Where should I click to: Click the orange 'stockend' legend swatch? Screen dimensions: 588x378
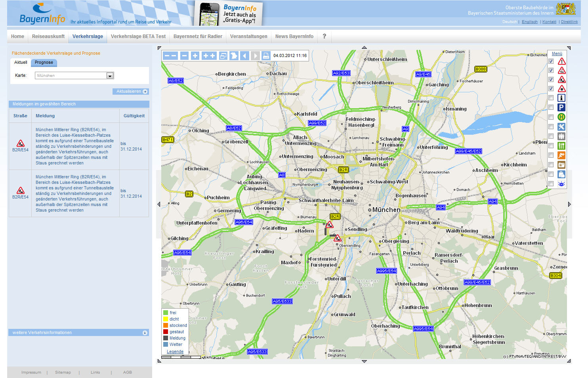coord(166,325)
